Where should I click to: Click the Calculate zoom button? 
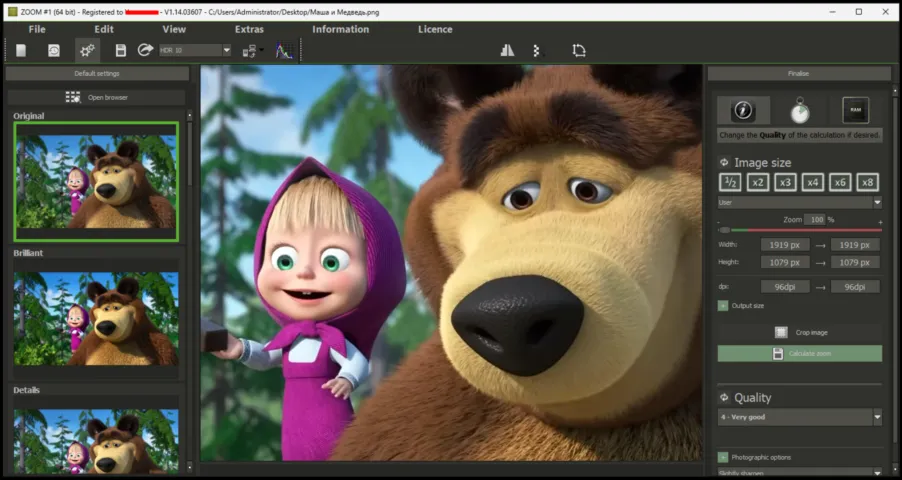click(800, 353)
